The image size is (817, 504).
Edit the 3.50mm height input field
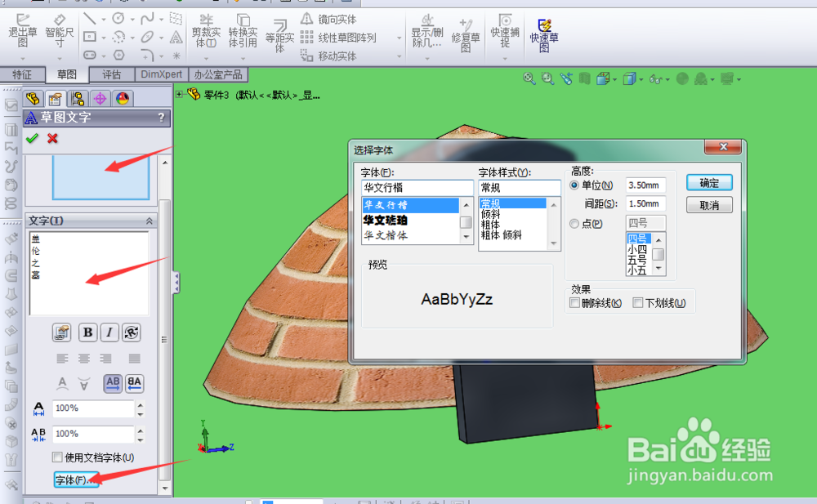pos(645,185)
